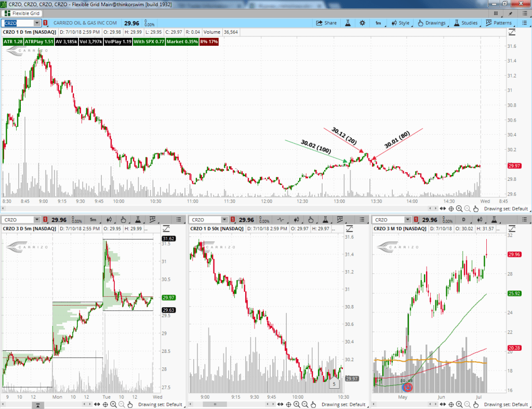Image resolution: width=532 pixels, height=409 pixels.
Task: Click the red clipboard link icon beside CRZO symbol
Action: (x=45, y=23)
